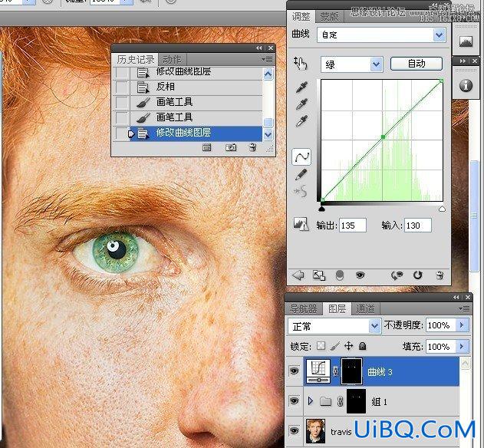Viewport: 484px width, 448px height.
Task: Create new document from current history state
Action: click(207, 147)
